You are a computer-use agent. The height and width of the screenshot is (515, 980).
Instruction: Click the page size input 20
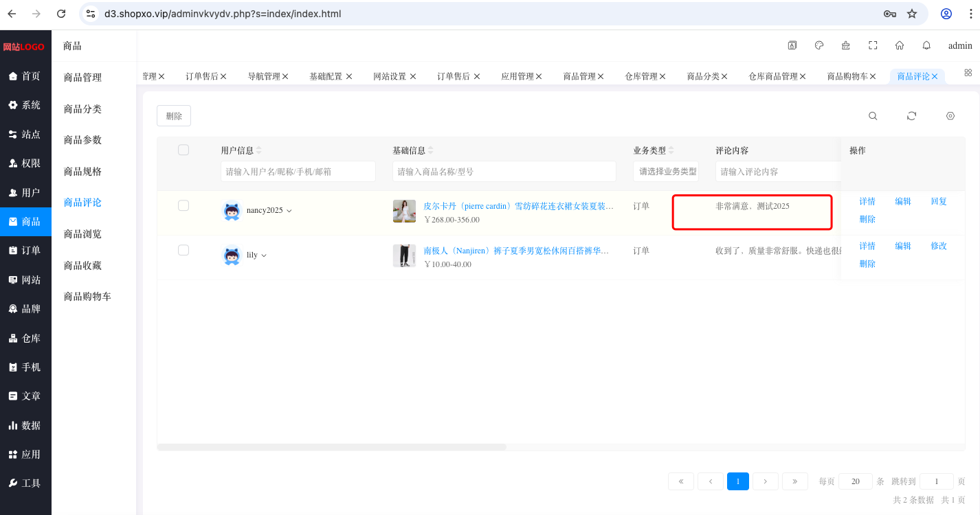[x=856, y=481]
